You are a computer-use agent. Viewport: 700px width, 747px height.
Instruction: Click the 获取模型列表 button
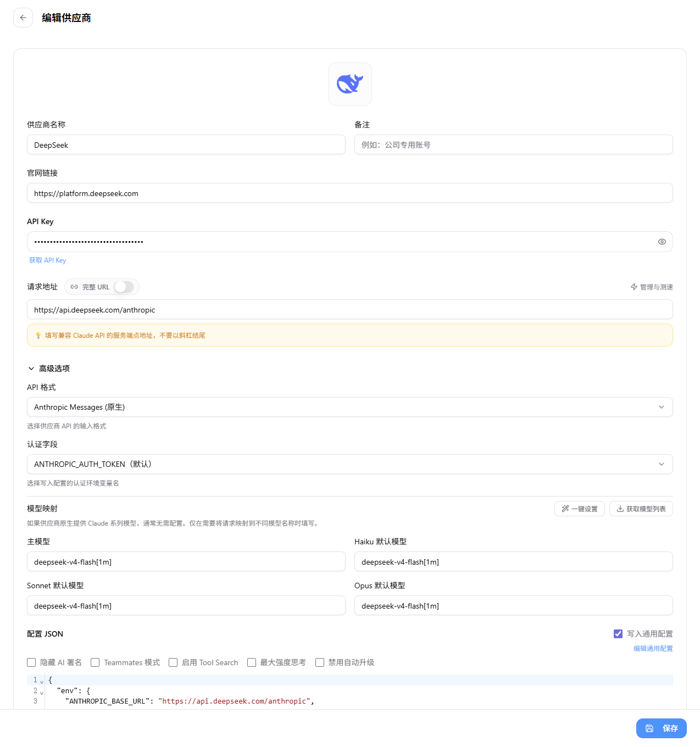[641, 509]
